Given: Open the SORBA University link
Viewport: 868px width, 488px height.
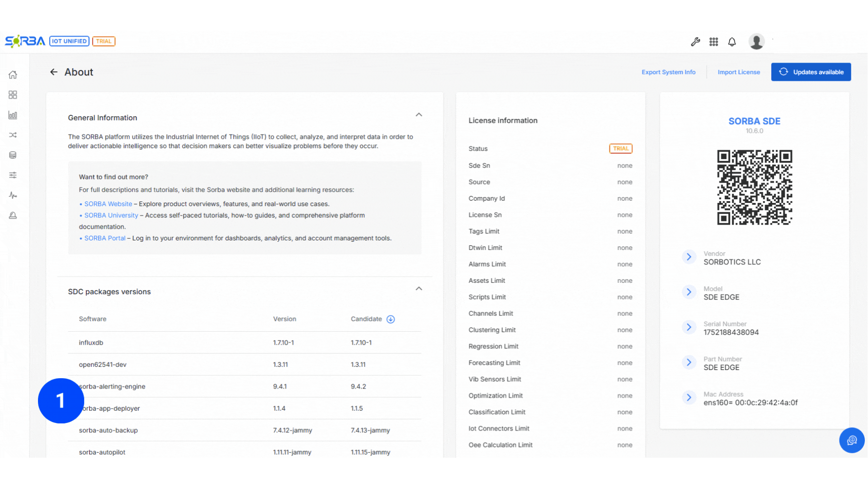Looking at the screenshot, I should tap(111, 216).
